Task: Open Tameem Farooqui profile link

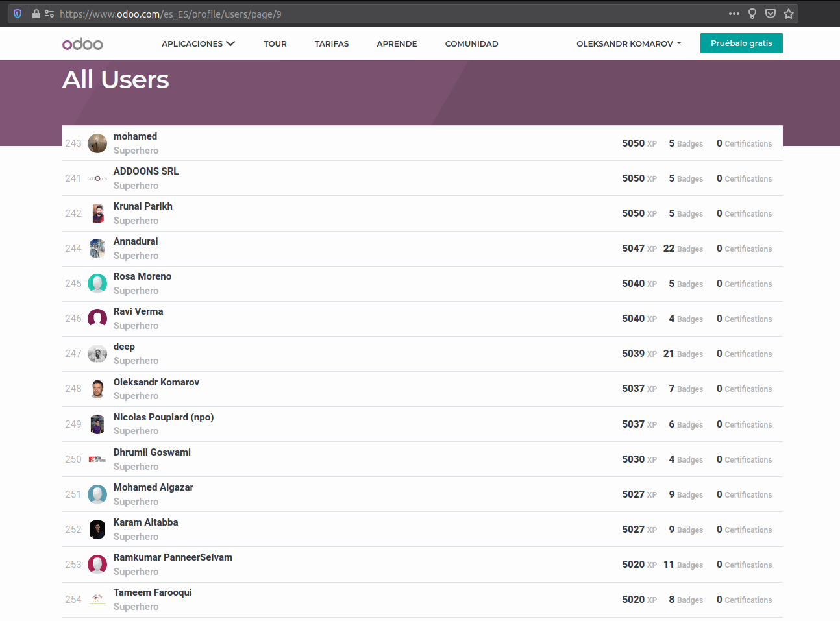Action: tap(153, 592)
